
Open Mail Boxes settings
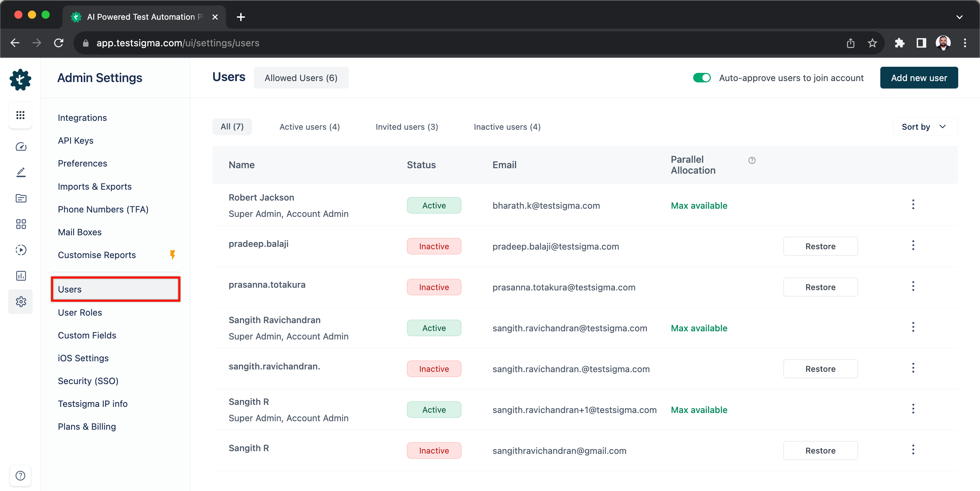pos(80,232)
